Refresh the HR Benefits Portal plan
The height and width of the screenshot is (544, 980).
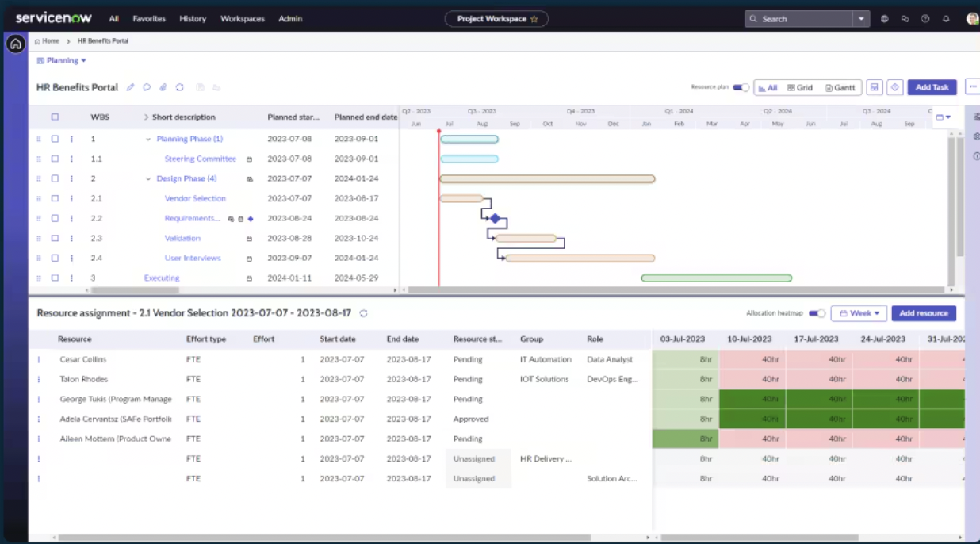180,87
